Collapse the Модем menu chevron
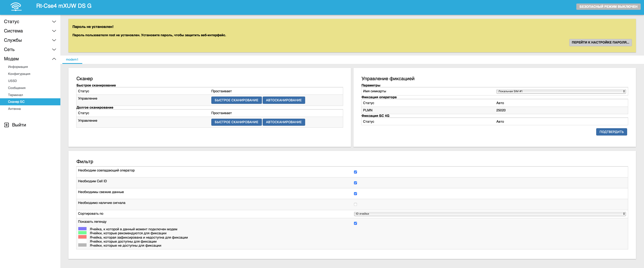The width and height of the screenshot is (644, 268). 54,59
